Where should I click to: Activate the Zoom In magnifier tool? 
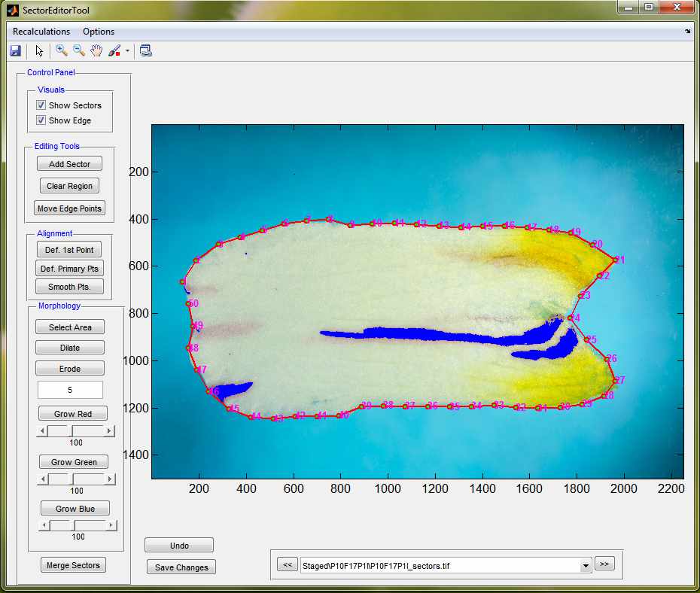tap(62, 51)
